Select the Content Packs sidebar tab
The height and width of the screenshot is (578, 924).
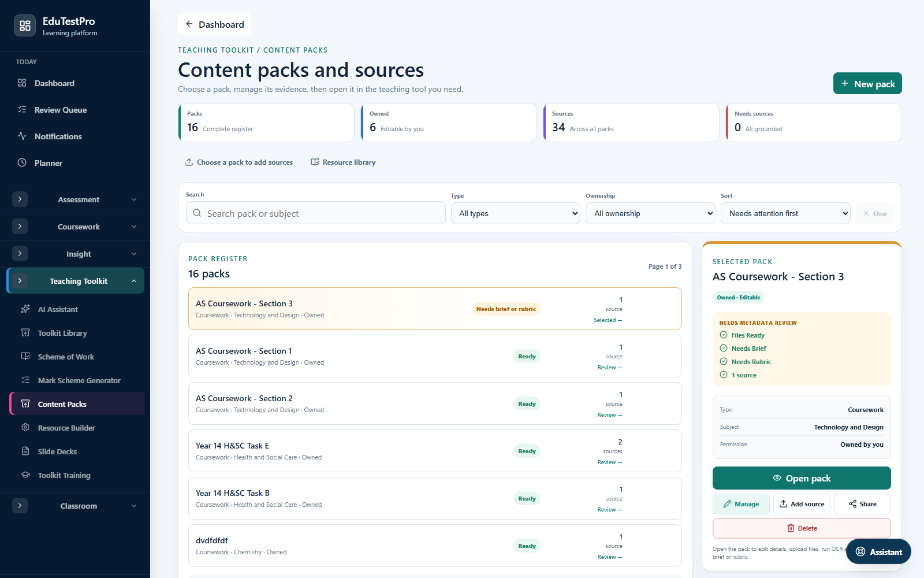77,404
